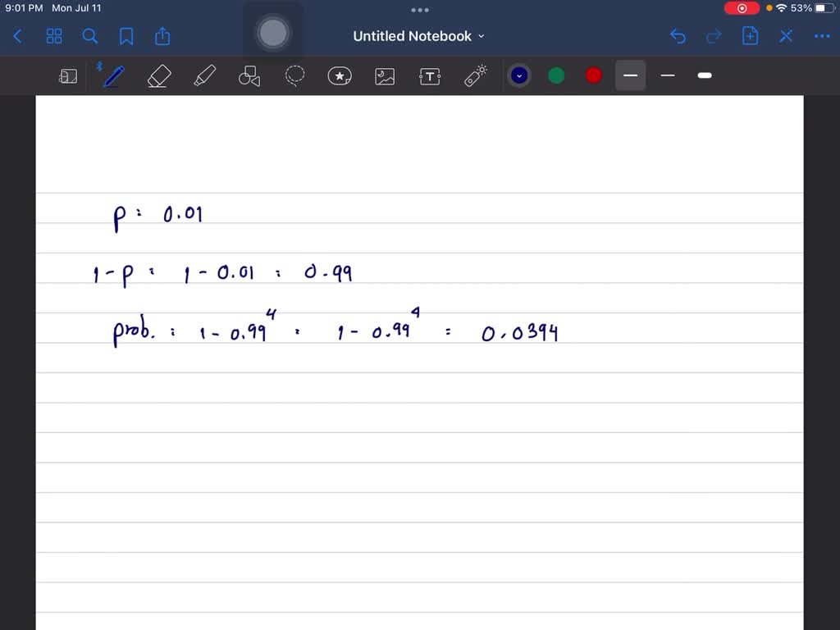Redo the last action
The width and height of the screenshot is (840, 630).
coord(714,36)
